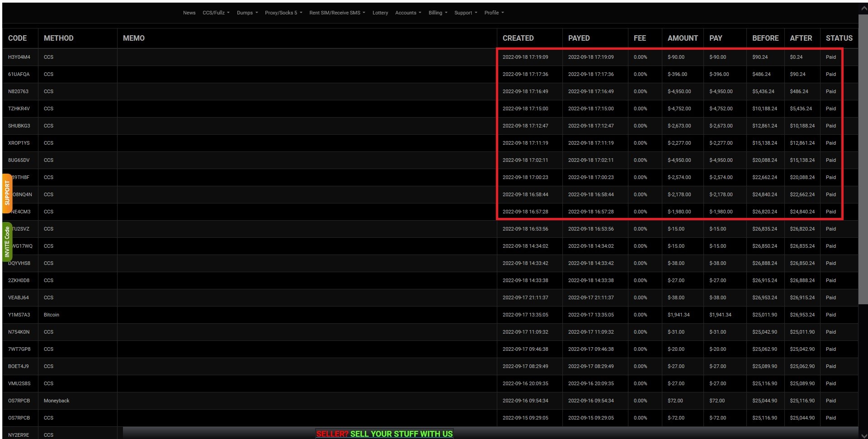This screenshot has width=868, height=439.
Task: Select transaction code 2ZKH0D8
Action: (19, 280)
